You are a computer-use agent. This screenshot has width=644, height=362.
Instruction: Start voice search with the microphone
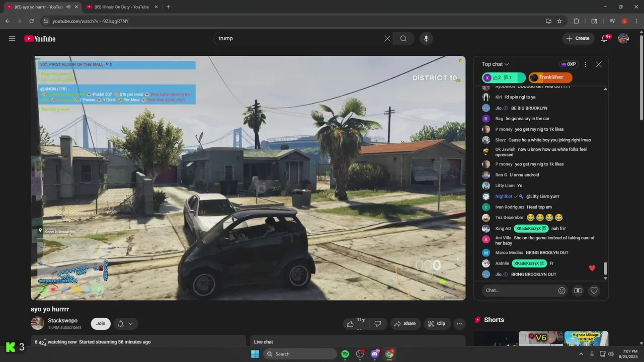426,38
